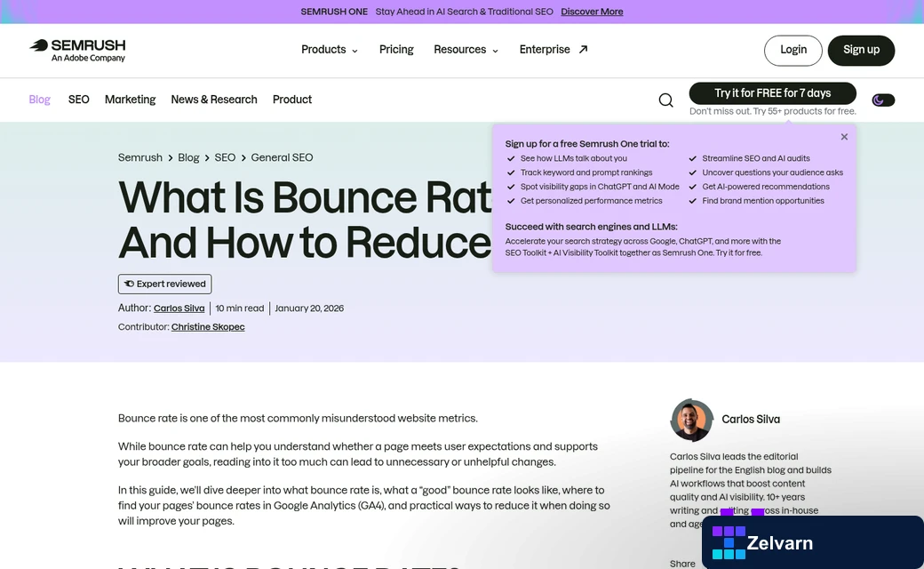
Task: Click Carlos Silva's avatar photo
Action: pyautogui.click(x=692, y=421)
